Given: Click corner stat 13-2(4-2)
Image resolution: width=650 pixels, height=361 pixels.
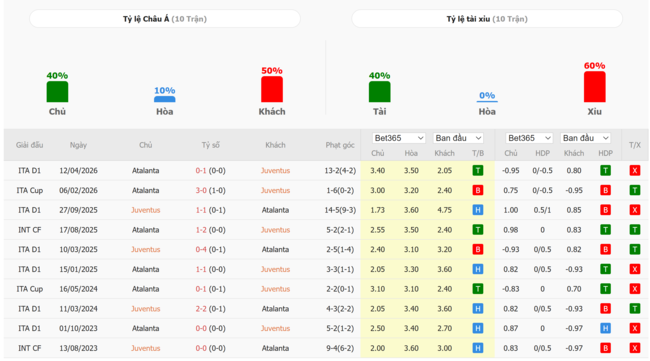Looking at the screenshot, I should [x=340, y=171].
